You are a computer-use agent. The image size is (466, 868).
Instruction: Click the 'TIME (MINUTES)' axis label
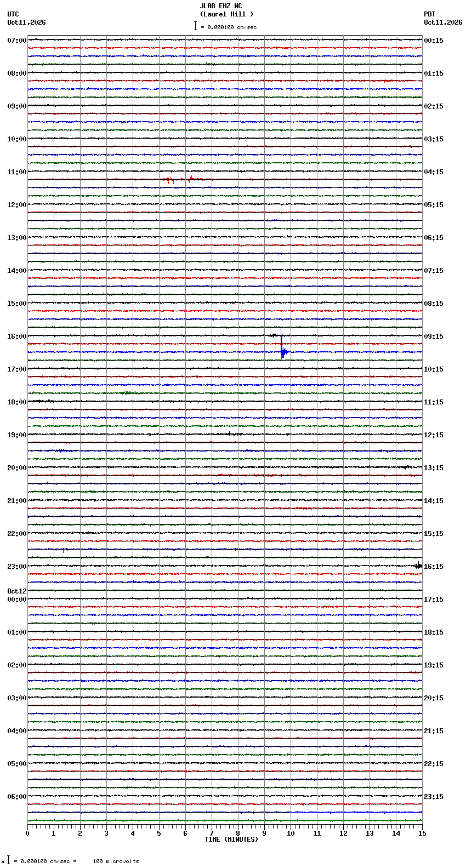(231, 840)
